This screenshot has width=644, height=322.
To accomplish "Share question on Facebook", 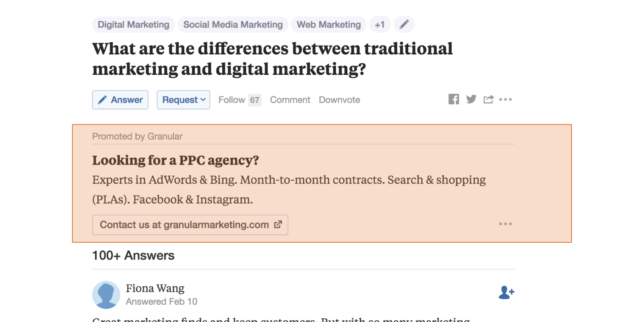I will pos(454,99).
